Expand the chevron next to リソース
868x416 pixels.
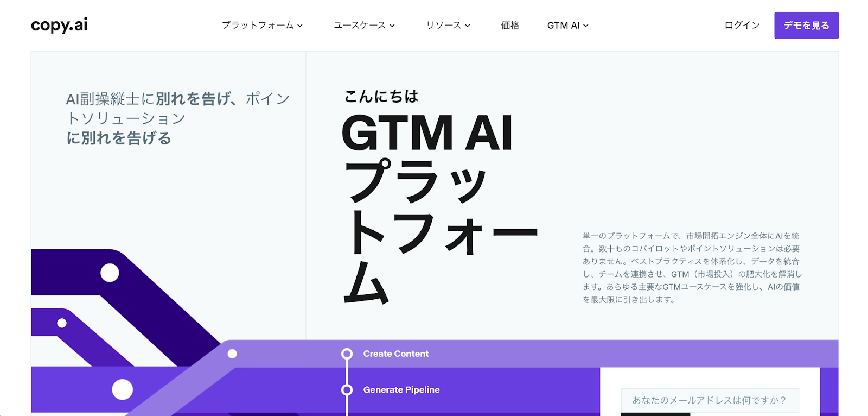[x=468, y=26]
